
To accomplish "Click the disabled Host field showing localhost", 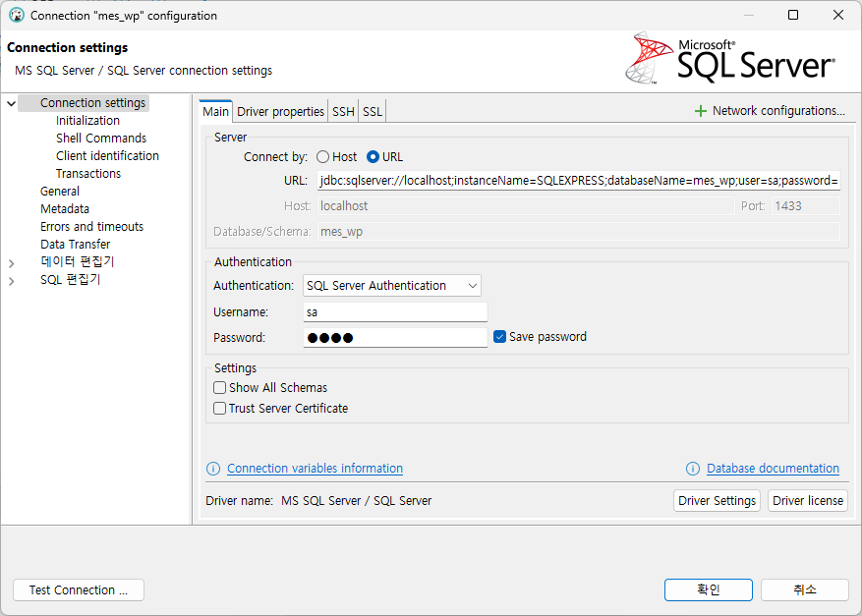I will coord(526,206).
